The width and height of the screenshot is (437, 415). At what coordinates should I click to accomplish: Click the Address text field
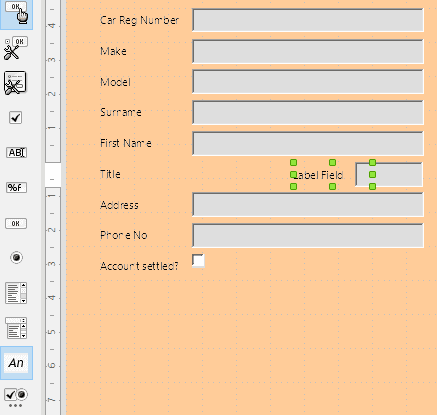point(308,205)
